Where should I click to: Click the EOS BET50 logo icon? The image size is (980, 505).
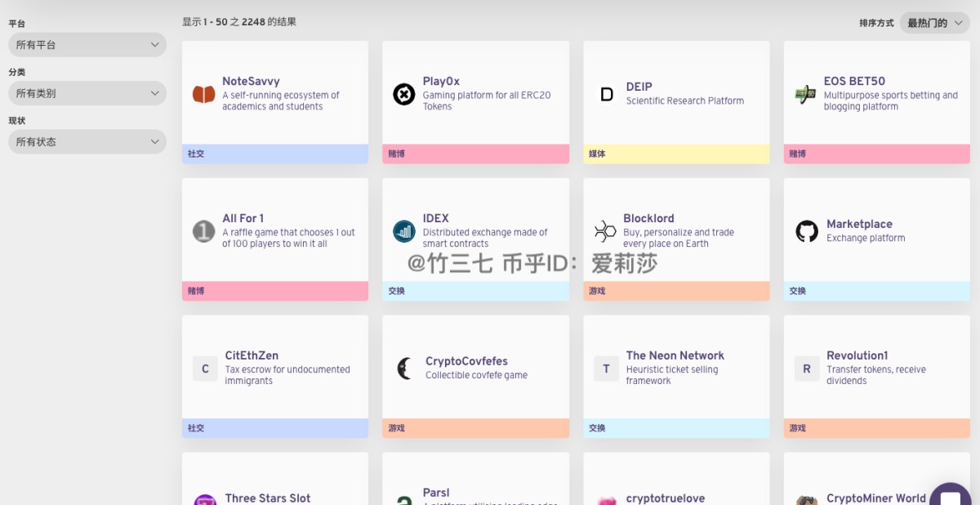coord(805,95)
